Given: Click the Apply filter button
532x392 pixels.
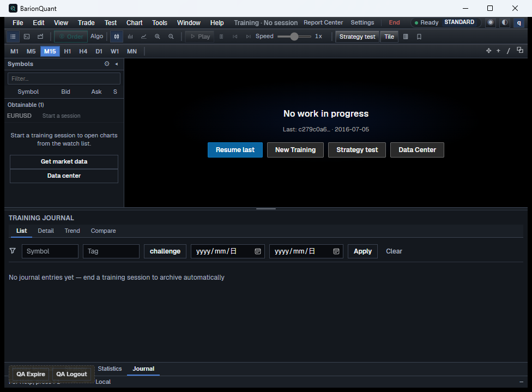Looking at the screenshot, I should [362, 251].
